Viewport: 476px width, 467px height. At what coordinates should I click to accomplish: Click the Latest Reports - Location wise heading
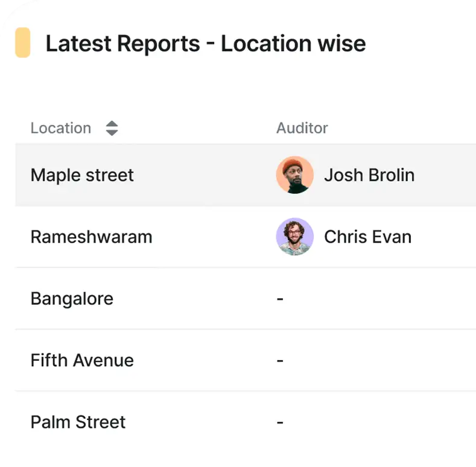point(206,43)
